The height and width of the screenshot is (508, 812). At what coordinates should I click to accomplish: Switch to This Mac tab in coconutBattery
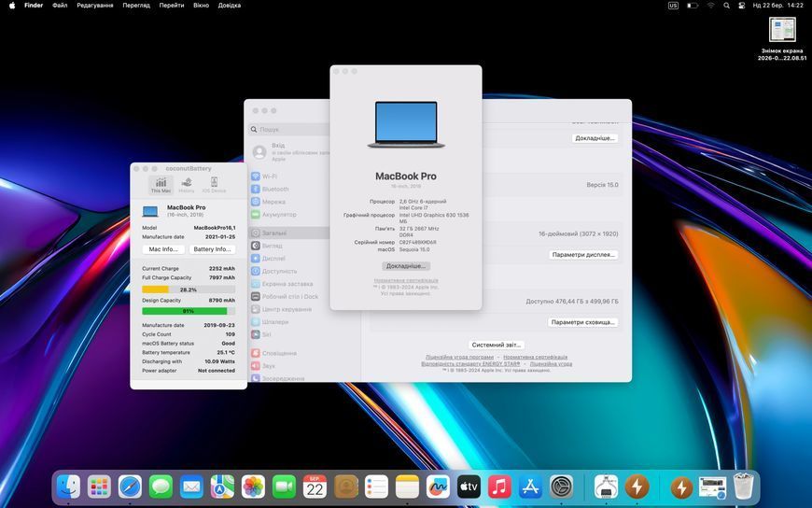tap(161, 185)
